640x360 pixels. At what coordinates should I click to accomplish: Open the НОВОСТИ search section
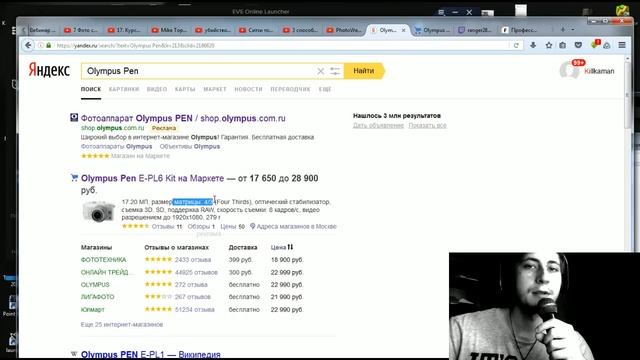click(x=248, y=89)
